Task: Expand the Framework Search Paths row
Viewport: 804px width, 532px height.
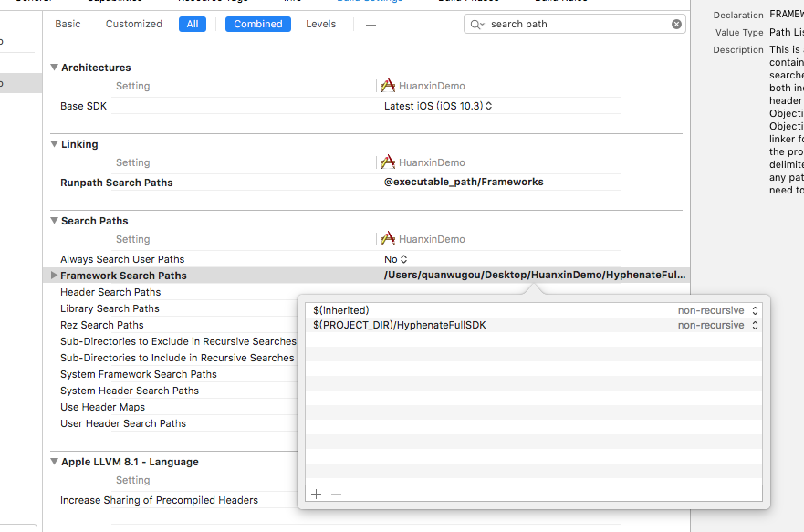Action: pyautogui.click(x=54, y=276)
